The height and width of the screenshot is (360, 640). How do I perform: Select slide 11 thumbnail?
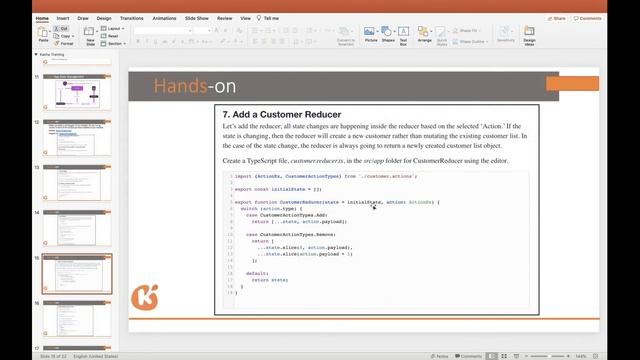pyautogui.click(x=77, y=92)
